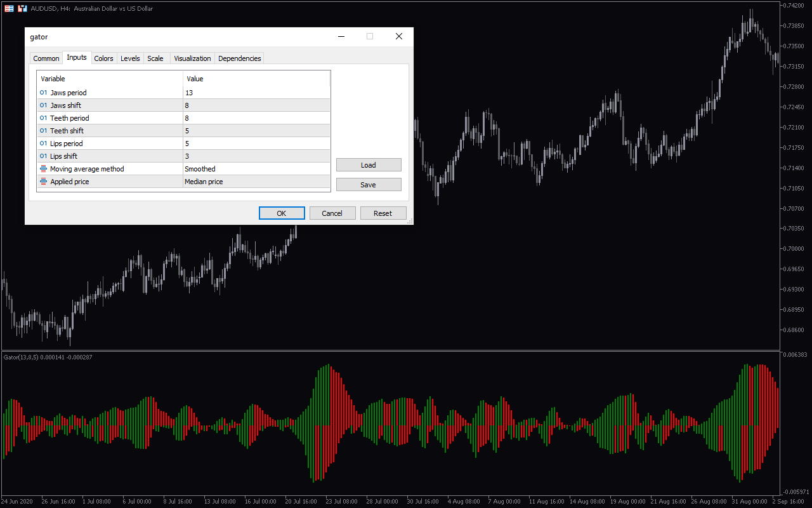The width and height of the screenshot is (812, 508).
Task: Open the Levels tab
Action: pos(130,58)
